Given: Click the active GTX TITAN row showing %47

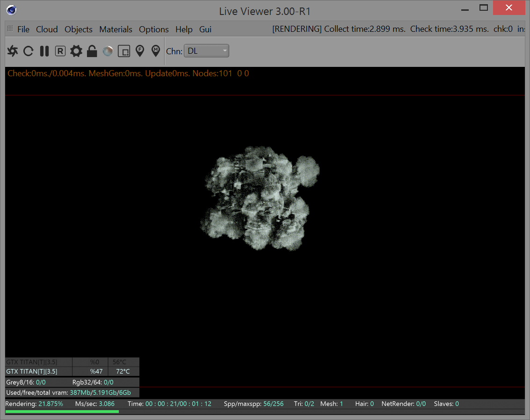Looking at the screenshot, I should point(72,371).
